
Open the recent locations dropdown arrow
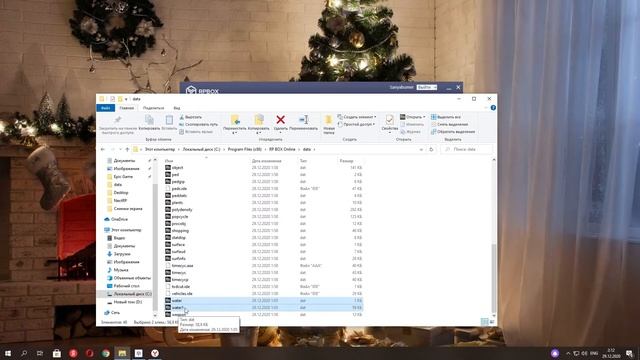coord(120,149)
